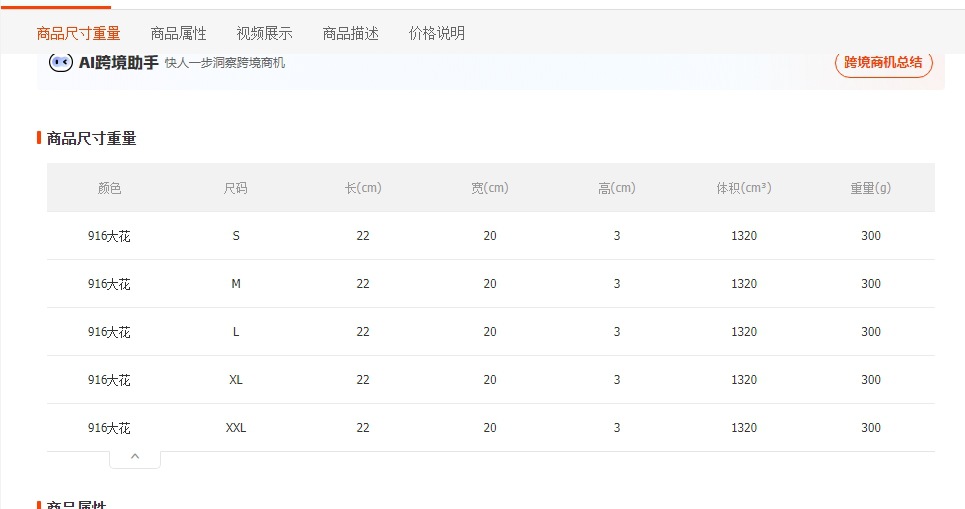965x509 pixels.
Task: Click the AI跨境助手 title text
Action: pos(119,63)
